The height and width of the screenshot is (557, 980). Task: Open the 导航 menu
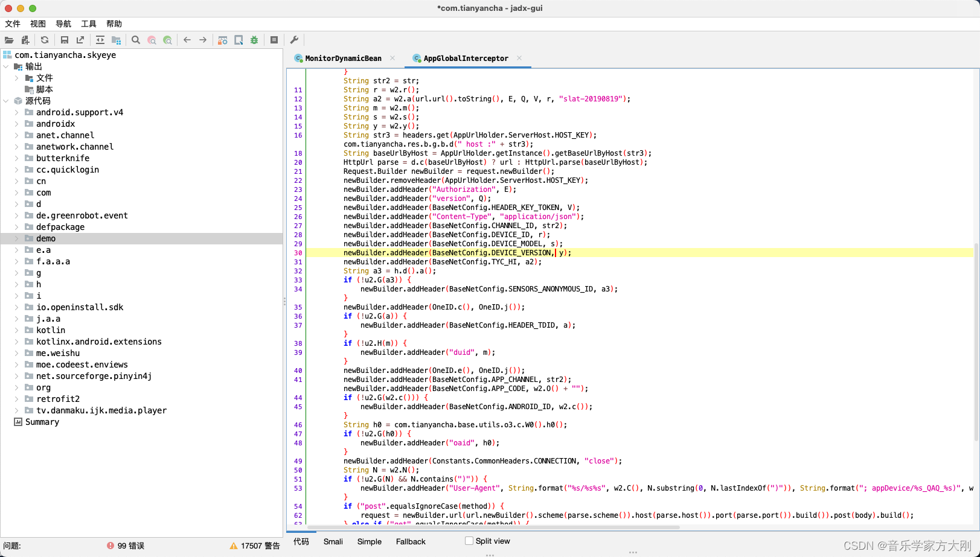tap(63, 24)
